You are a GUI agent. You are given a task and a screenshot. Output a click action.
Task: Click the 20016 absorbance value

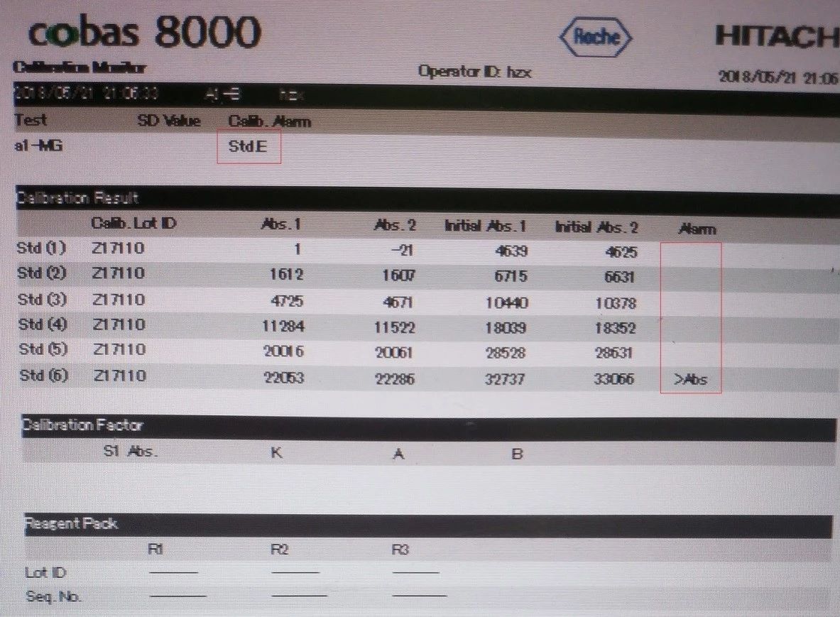(x=283, y=351)
